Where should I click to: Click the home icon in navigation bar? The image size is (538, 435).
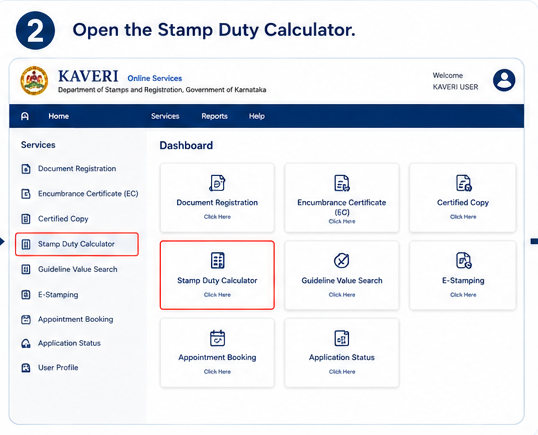(x=25, y=116)
